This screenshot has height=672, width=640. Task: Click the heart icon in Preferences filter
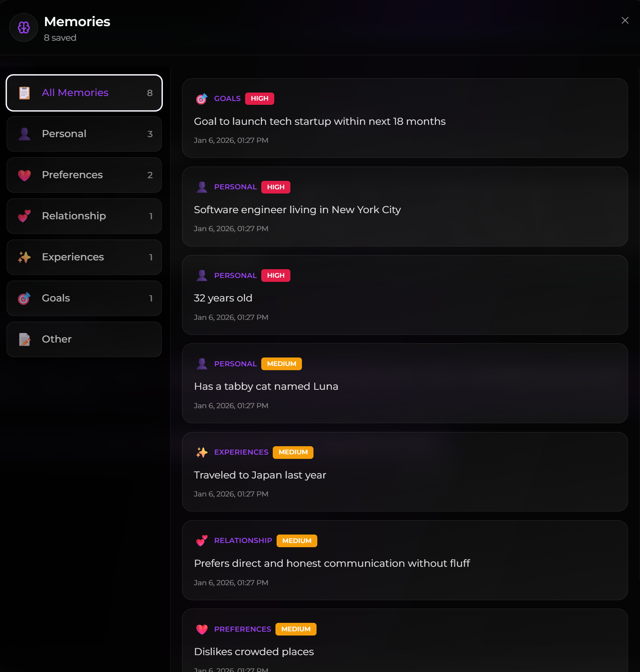[25, 175]
